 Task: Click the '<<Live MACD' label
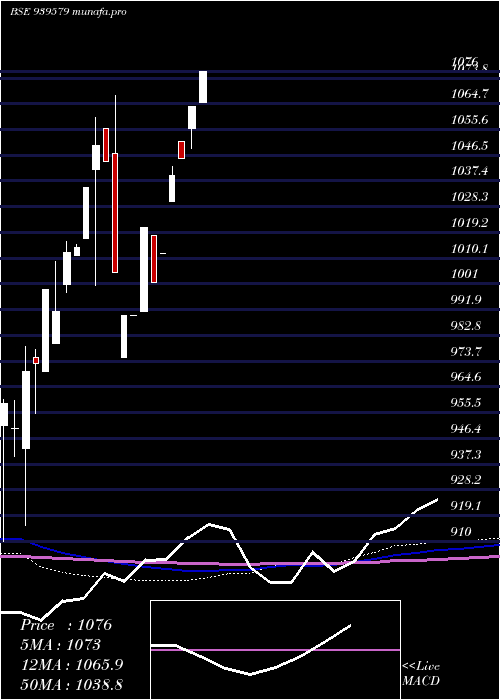[421, 674]
